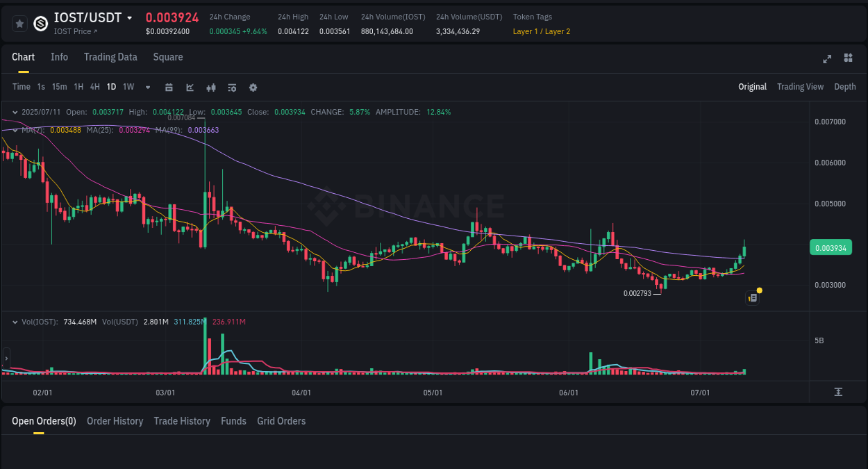Click the green current price label 0.003934

831,247
